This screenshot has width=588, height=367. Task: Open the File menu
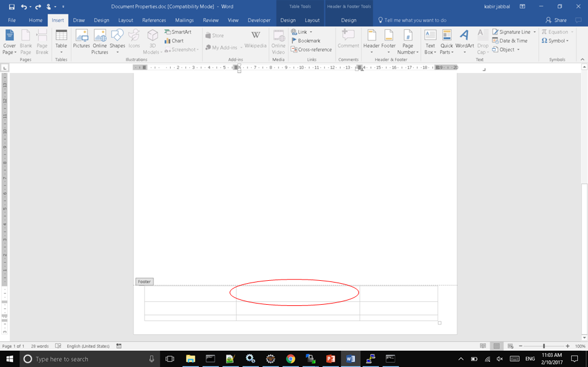coord(11,20)
